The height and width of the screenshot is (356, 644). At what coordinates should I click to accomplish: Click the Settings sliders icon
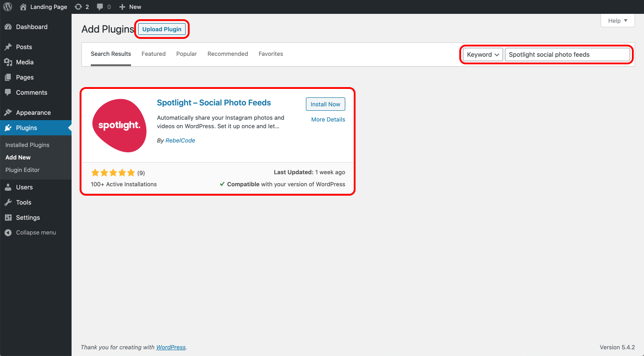tap(8, 218)
